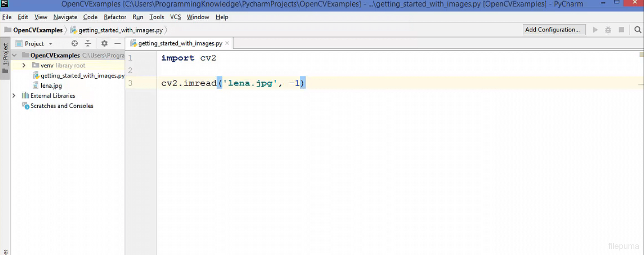Open the Refactor menu

click(115, 17)
